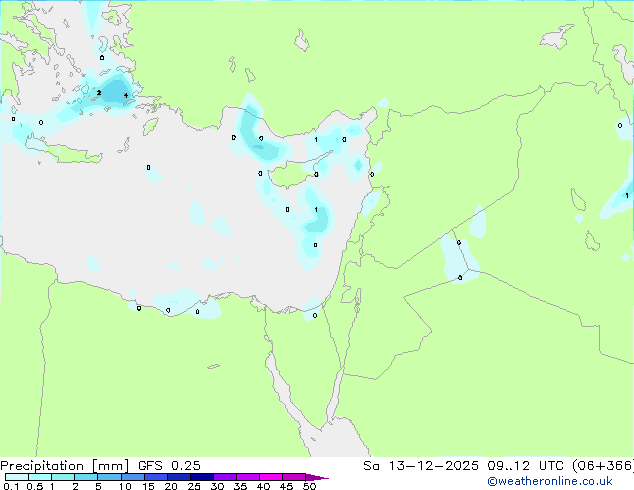Click the legend swatch between 30 and 35

coord(225,477)
